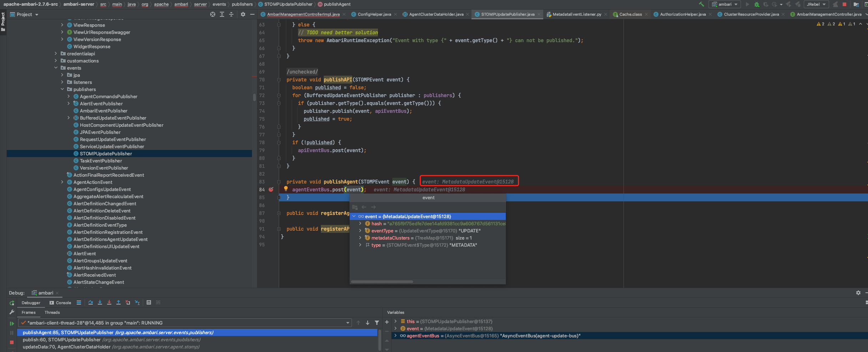Collapse the events folder
The image size is (868, 352).
[56, 68]
